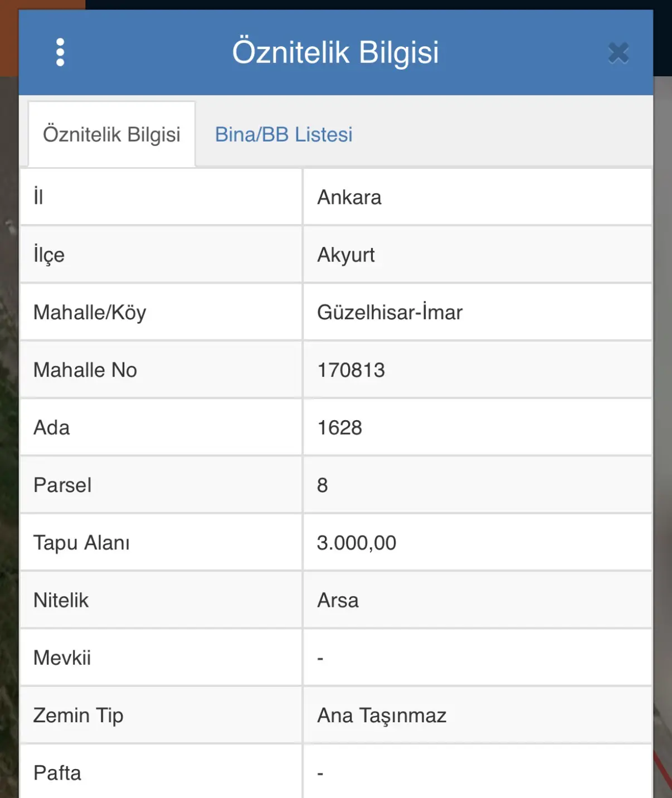Viewport: 672px width, 798px height.
Task: Click the Mevkii row label
Action: point(62,658)
